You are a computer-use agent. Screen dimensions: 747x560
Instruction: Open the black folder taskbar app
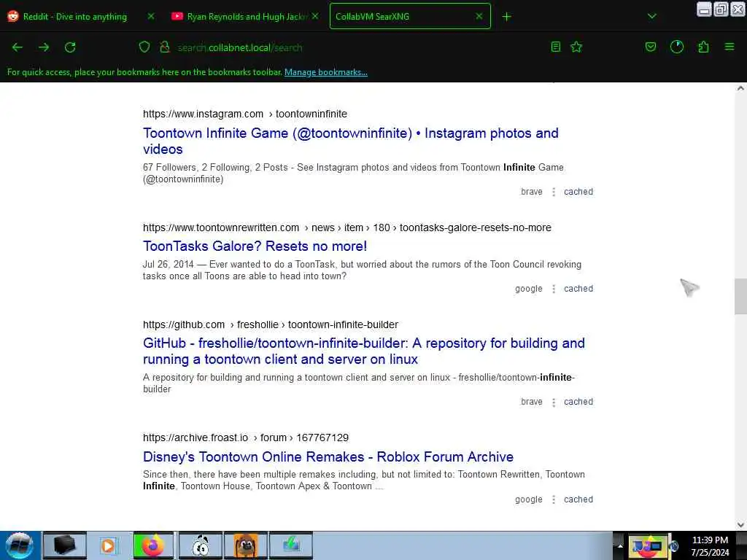pyautogui.click(x=65, y=545)
